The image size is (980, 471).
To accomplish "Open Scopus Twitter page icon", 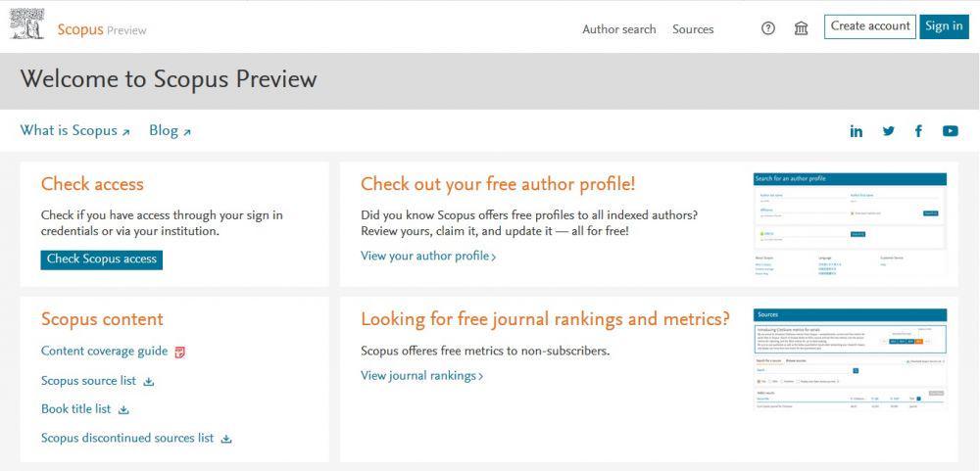I will tap(888, 131).
